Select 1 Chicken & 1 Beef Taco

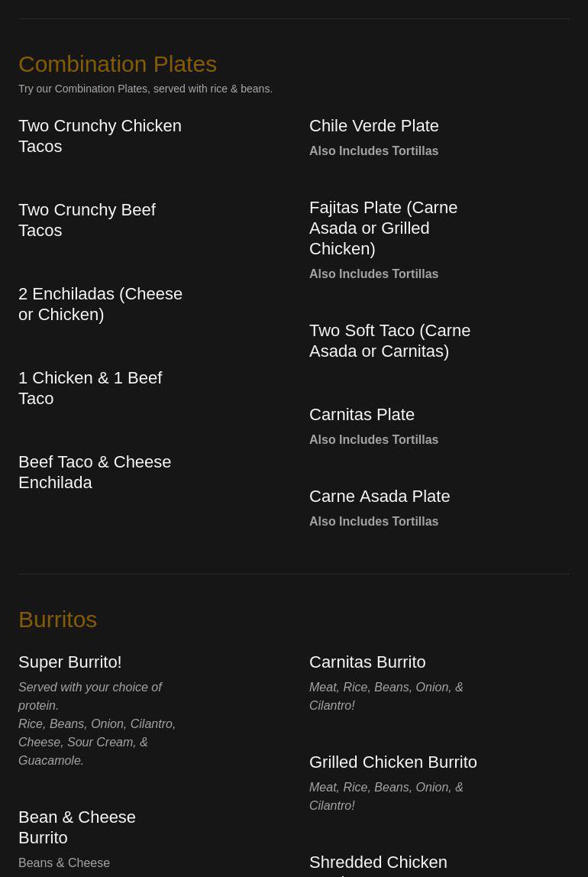[x=91, y=388]
